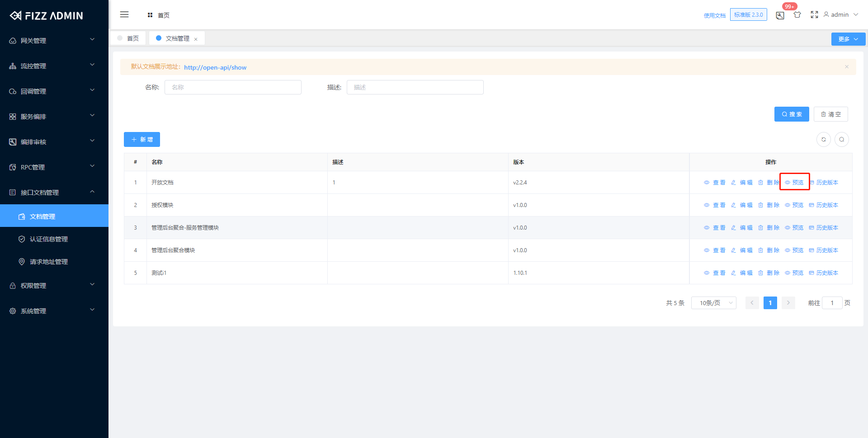Click the 请求地址管理 location icon in sidebar

(x=22, y=261)
